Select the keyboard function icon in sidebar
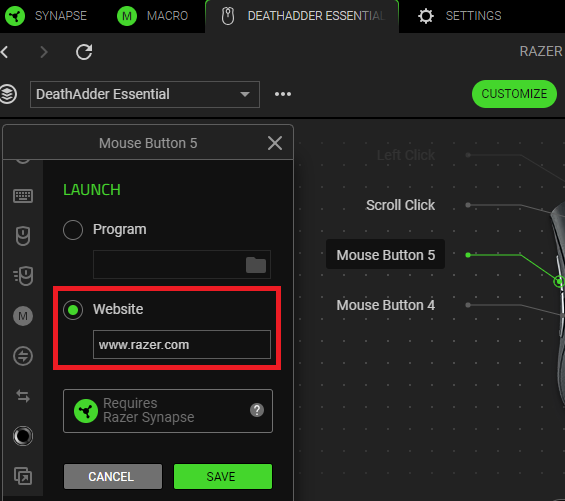 tap(23, 196)
